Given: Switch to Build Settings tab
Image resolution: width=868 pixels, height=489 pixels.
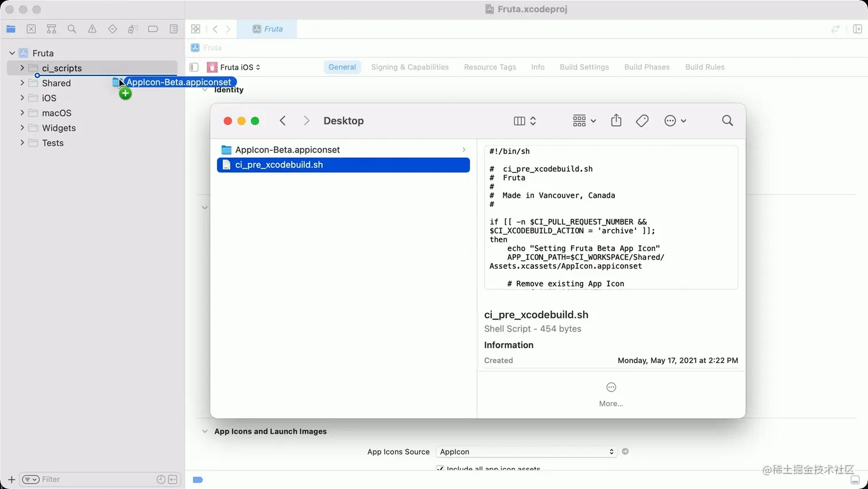Looking at the screenshot, I should 584,67.
